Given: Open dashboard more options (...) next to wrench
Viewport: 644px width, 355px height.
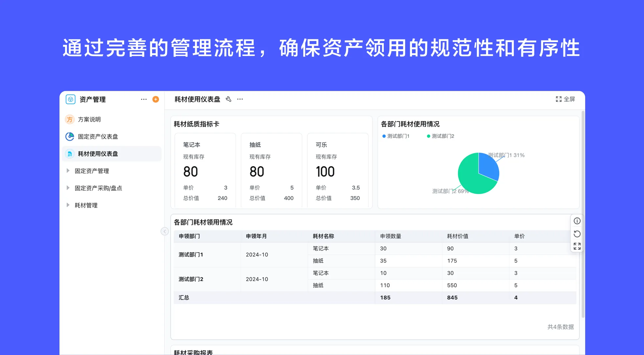Looking at the screenshot, I should [x=240, y=99].
